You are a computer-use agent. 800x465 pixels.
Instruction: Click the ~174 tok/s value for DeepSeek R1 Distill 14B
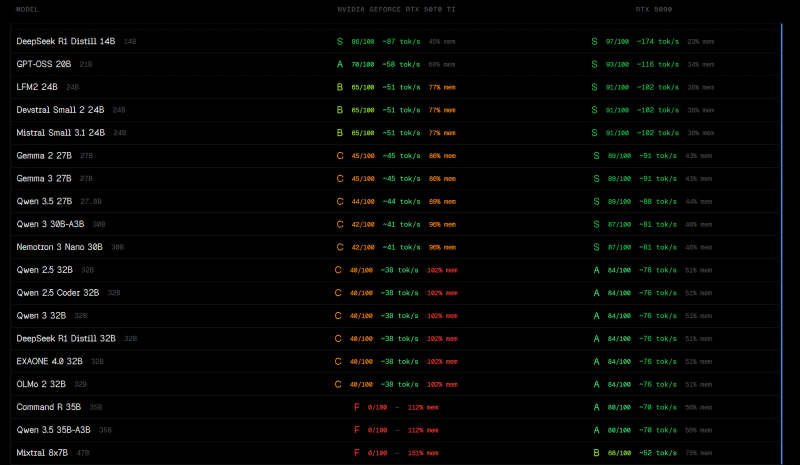click(x=659, y=42)
